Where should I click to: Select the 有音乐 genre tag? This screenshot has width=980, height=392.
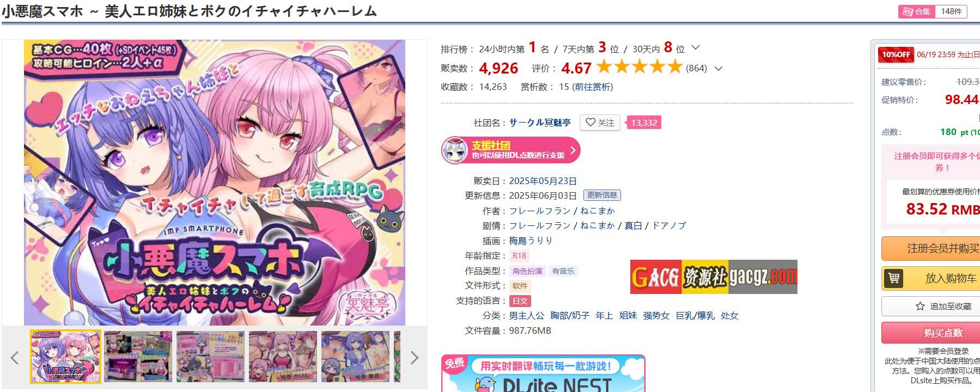click(563, 271)
